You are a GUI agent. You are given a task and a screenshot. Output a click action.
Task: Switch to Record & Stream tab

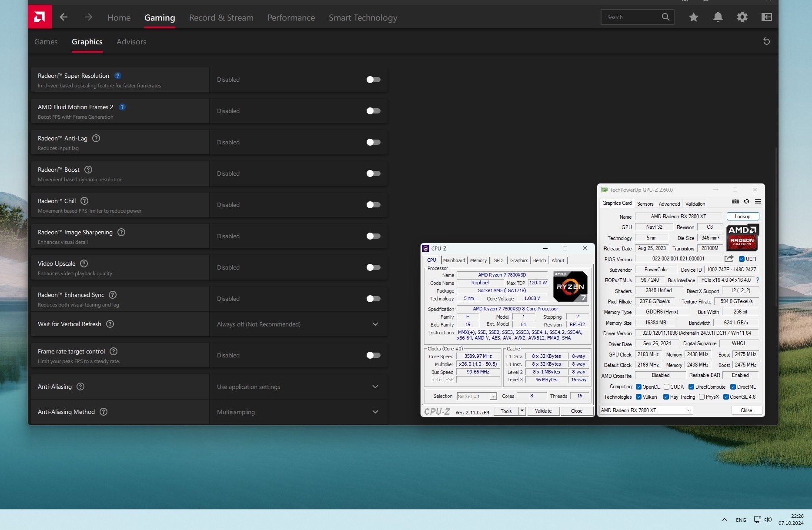tap(221, 17)
